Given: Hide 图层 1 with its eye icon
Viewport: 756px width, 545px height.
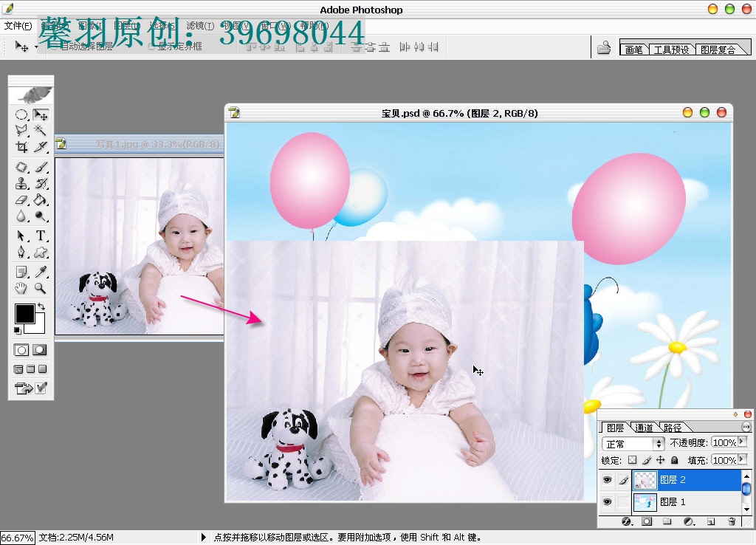Looking at the screenshot, I should (x=608, y=502).
